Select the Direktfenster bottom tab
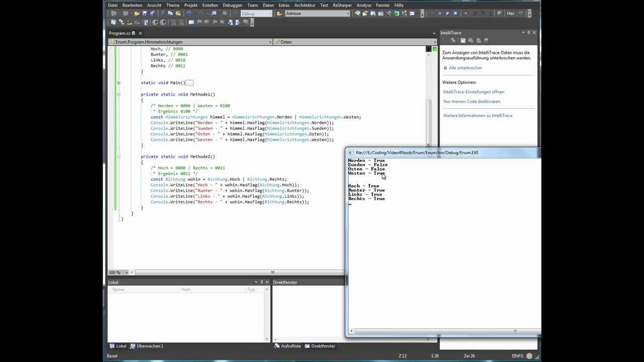644x362 pixels. 320,346
